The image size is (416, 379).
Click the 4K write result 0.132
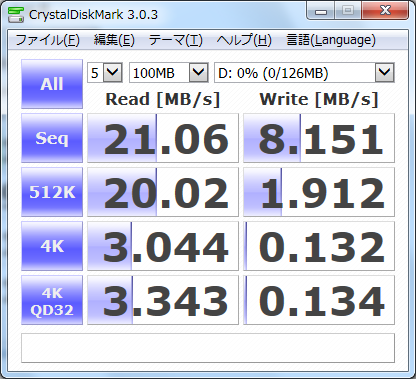[319, 246]
